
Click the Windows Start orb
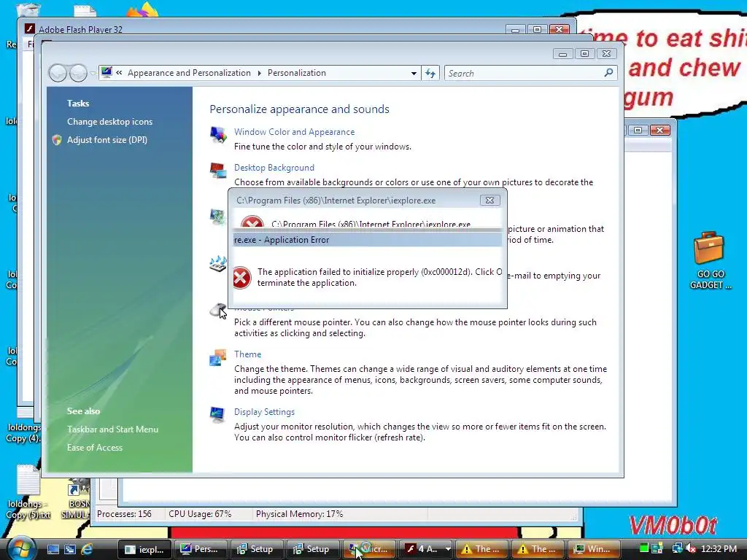coord(21,548)
